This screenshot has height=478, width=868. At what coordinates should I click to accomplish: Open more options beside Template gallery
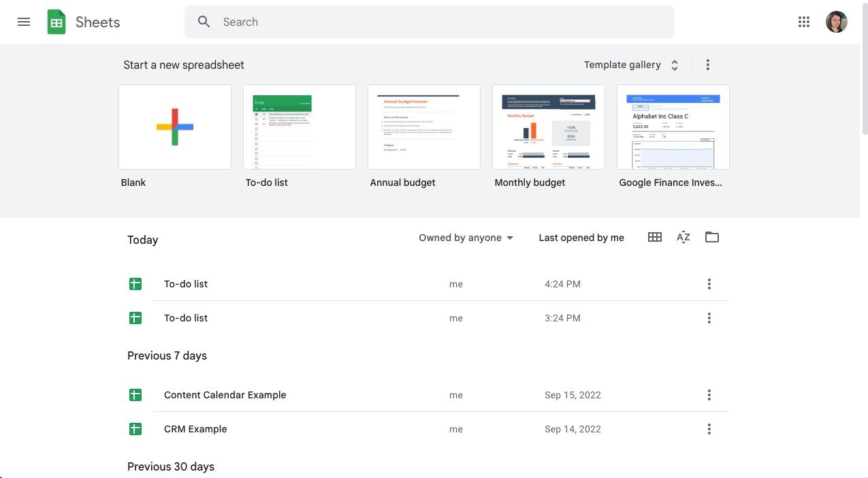pyautogui.click(x=708, y=65)
